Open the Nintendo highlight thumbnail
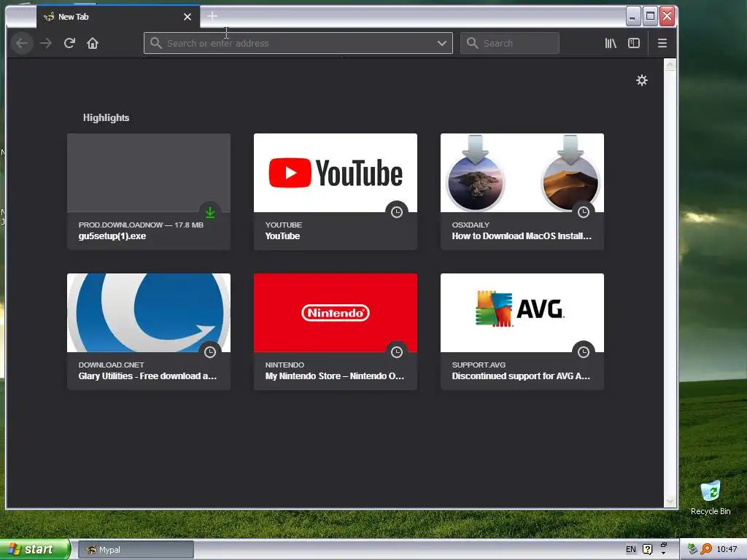Image resolution: width=747 pixels, height=560 pixels. coord(336,313)
